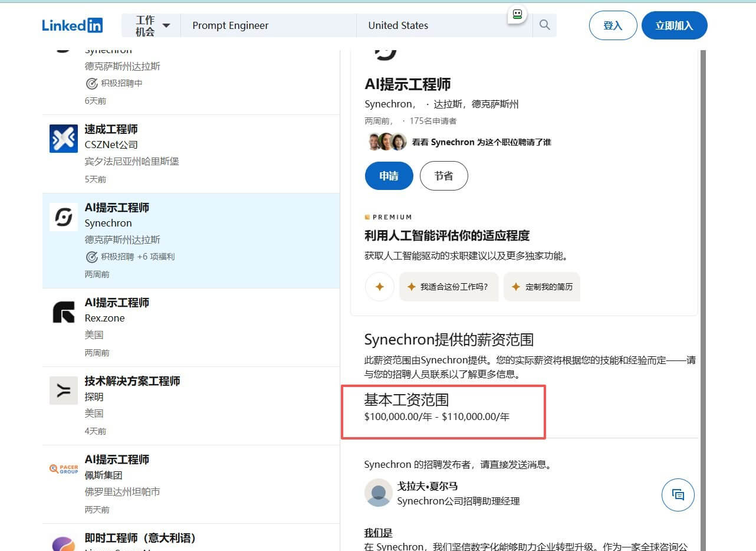Click the 立即加入 button

click(674, 25)
